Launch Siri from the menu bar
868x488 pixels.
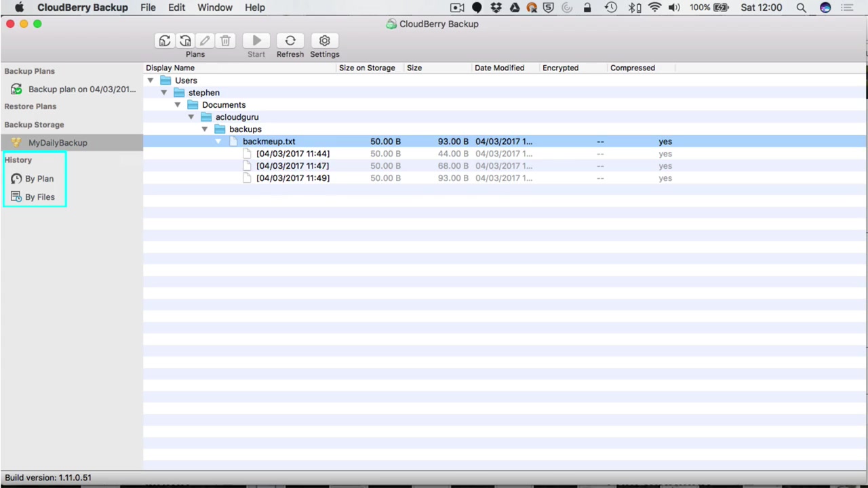[x=825, y=7]
